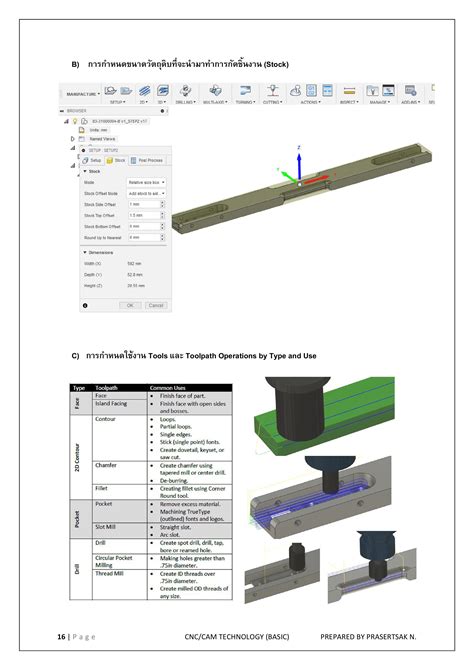Open the ADD-INS dropdown menu
This screenshot has width=474, height=670.
tap(411, 103)
